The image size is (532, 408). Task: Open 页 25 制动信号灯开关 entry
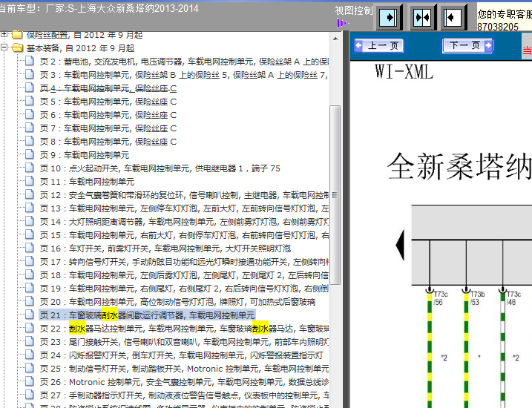click(184, 369)
